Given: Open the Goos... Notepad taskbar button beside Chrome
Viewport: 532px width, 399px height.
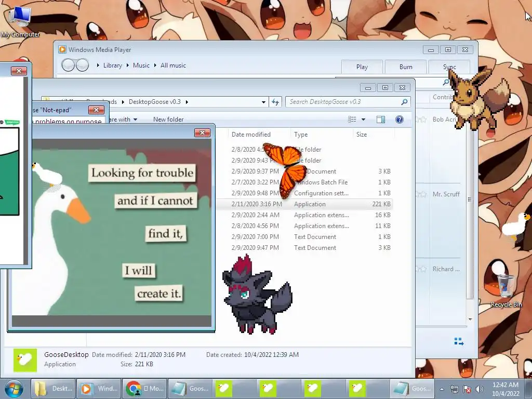Looking at the screenshot, I should (190, 389).
